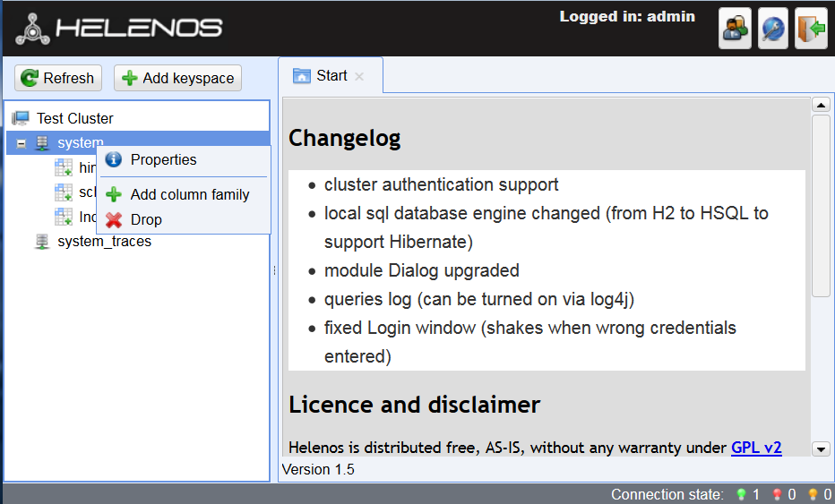Click the column family icon beside 'hin'

(x=64, y=167)
